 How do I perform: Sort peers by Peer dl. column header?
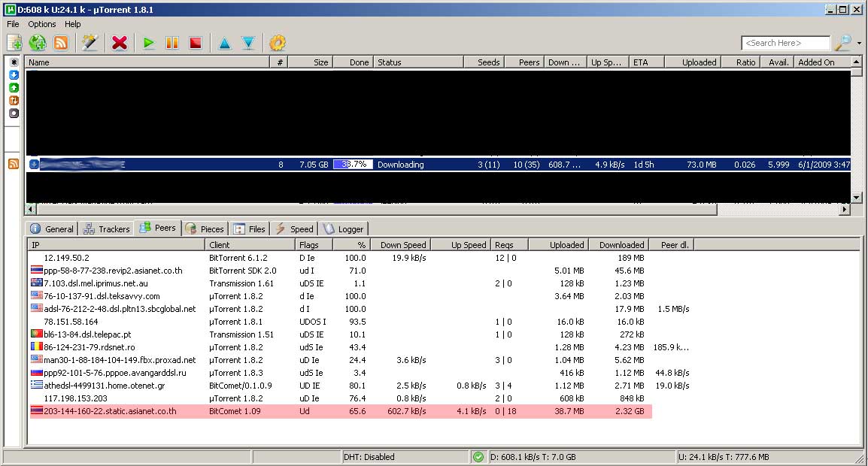(x=671, y=244)
